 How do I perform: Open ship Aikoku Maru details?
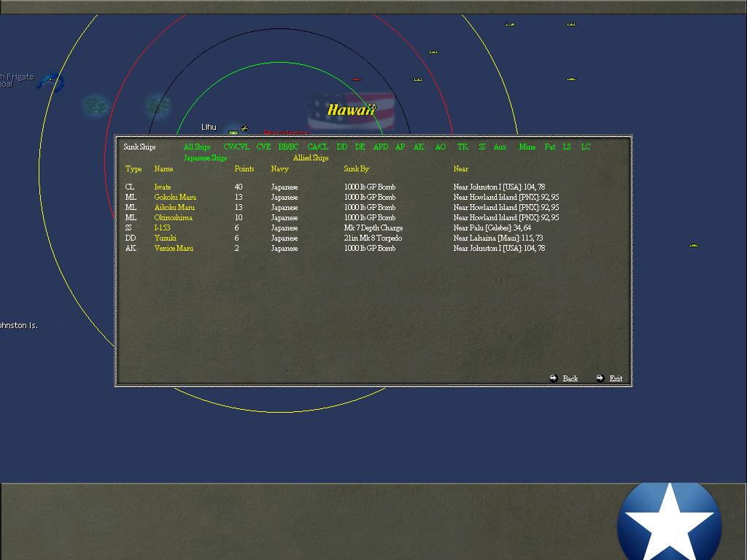click(x=174, y=208)
